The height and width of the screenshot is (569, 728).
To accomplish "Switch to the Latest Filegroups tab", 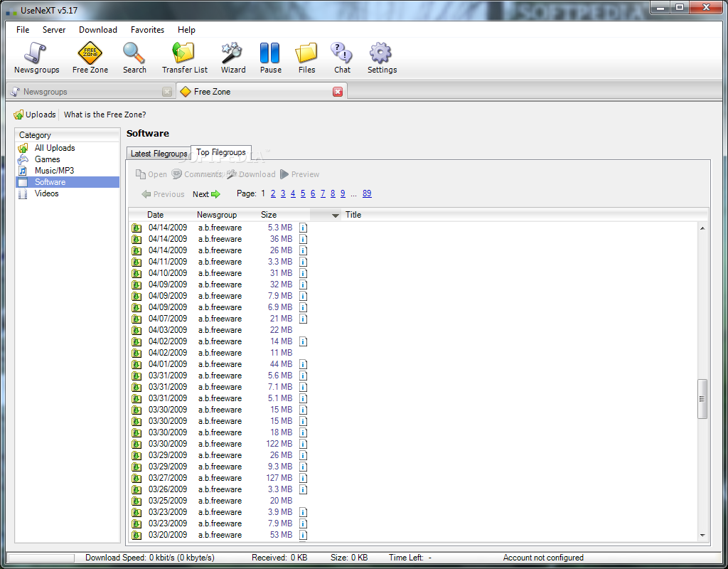I will click(159, 154).
